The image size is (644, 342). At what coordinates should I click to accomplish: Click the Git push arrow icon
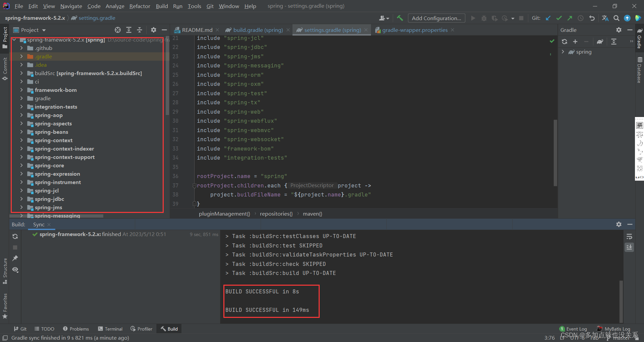tap(570, 18)
